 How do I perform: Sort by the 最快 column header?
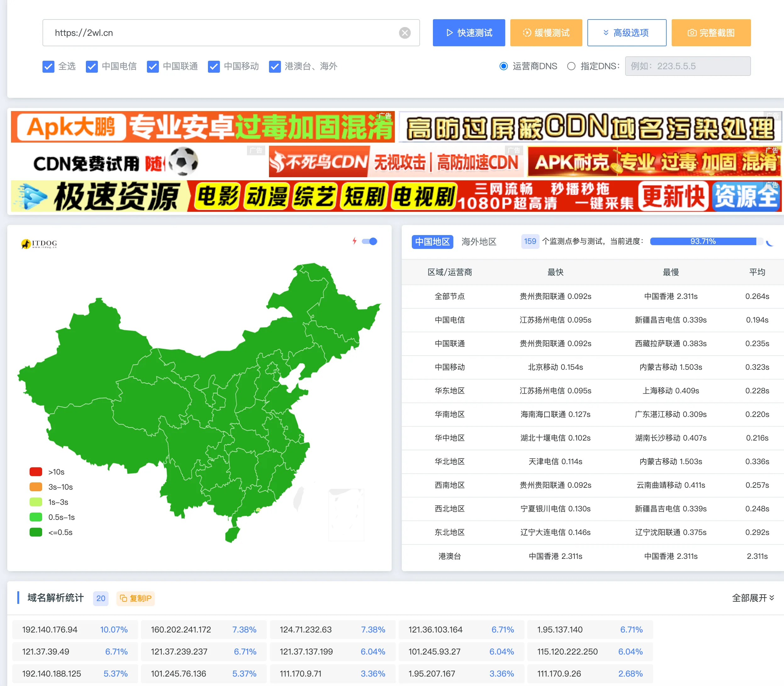coord(555,272)
